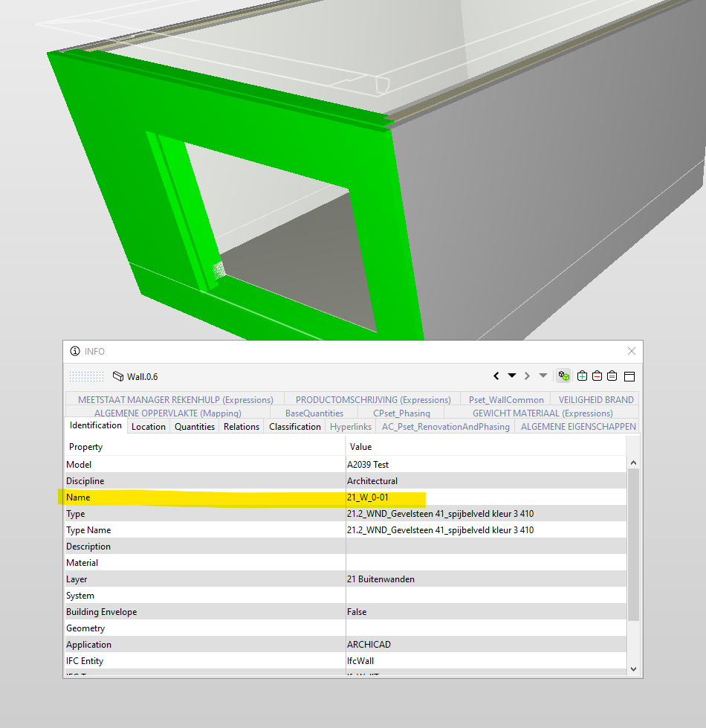Click the green cube zoom-to-selection icon

(564, 376)
